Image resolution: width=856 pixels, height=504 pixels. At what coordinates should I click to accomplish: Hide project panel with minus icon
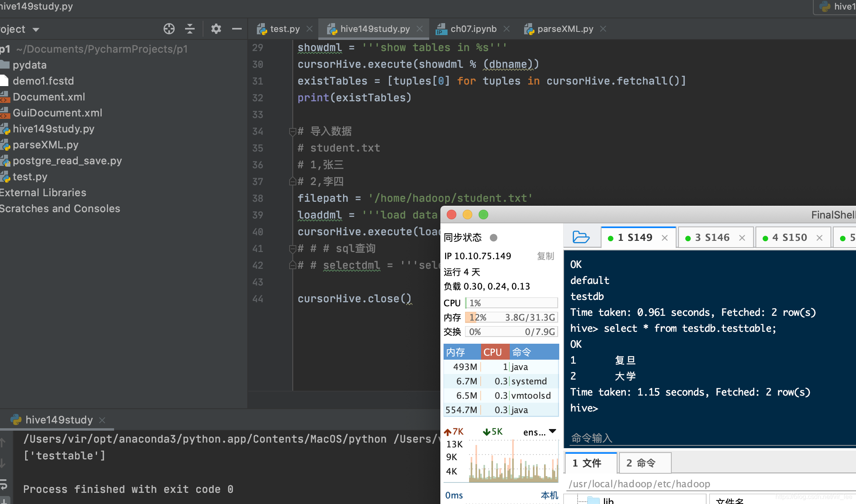(237, 29)
